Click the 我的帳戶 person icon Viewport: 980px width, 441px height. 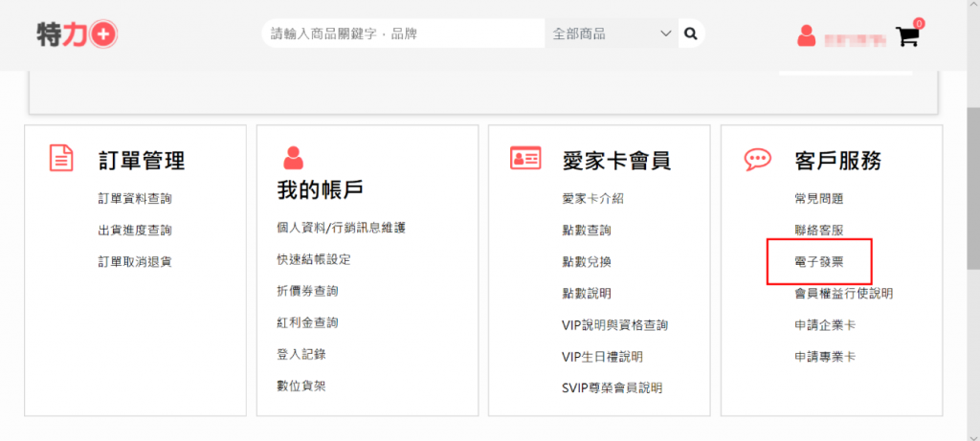pyautogui.click(x=293, y=158)
